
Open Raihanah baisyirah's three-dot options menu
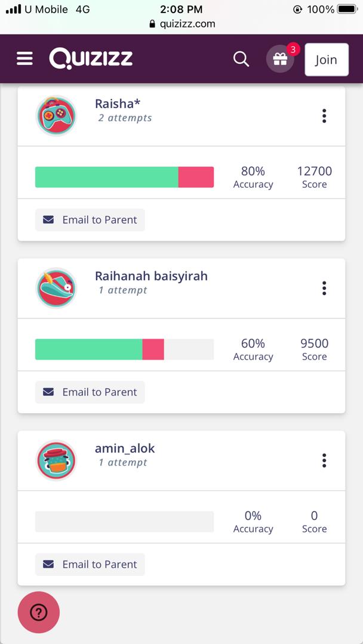pos(324,288)
